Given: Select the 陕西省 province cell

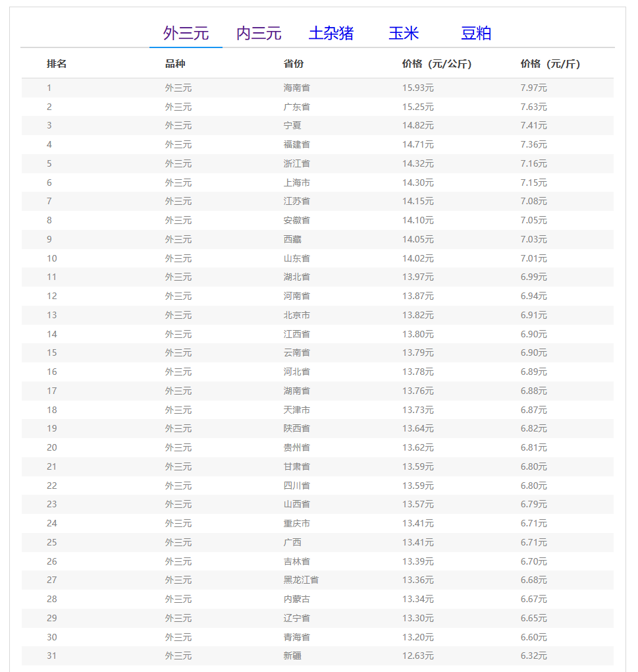Looking at the screenshot, I should click(x=296, y=428).
